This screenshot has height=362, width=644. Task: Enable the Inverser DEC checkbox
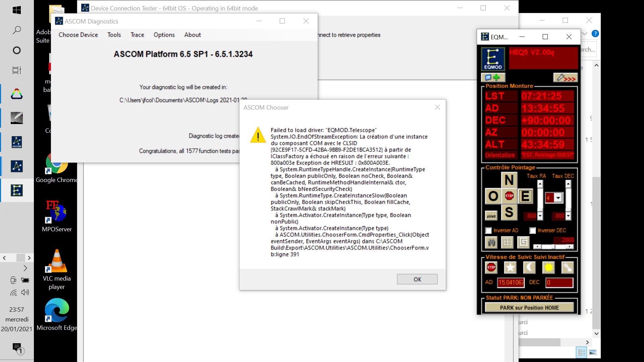pyautogui.click(x=533, y=231)
